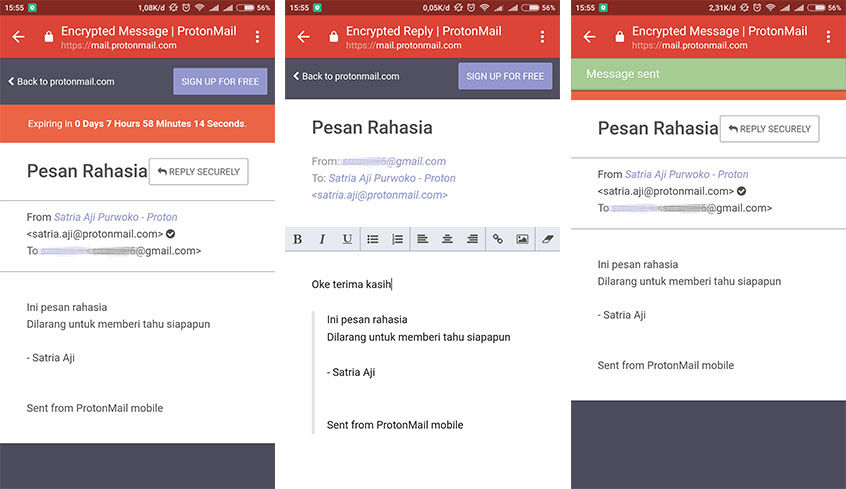This screenshot has height=489, width=846.
Task: Click satria.aji@protonmail.com address in reply header
Action: coord(380,195)
